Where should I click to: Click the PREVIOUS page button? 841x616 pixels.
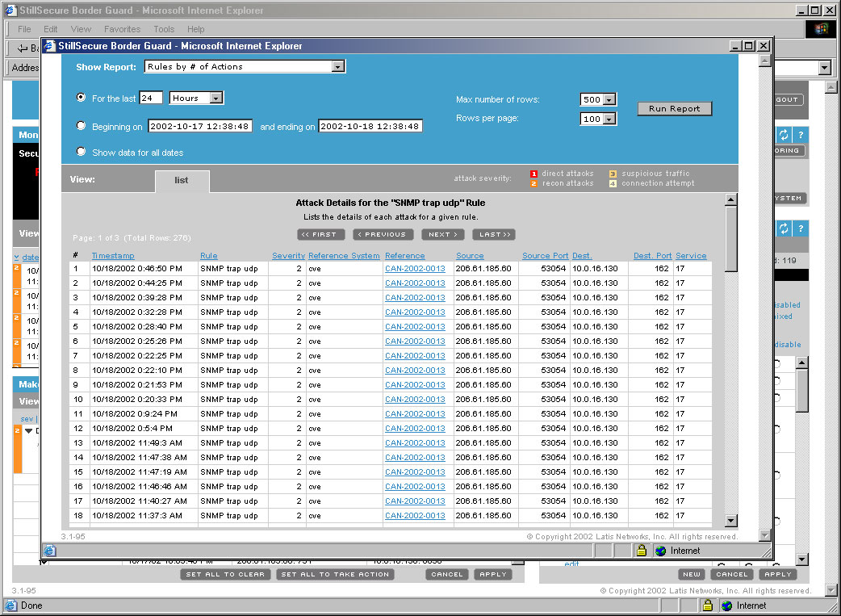tap(383, 234)
